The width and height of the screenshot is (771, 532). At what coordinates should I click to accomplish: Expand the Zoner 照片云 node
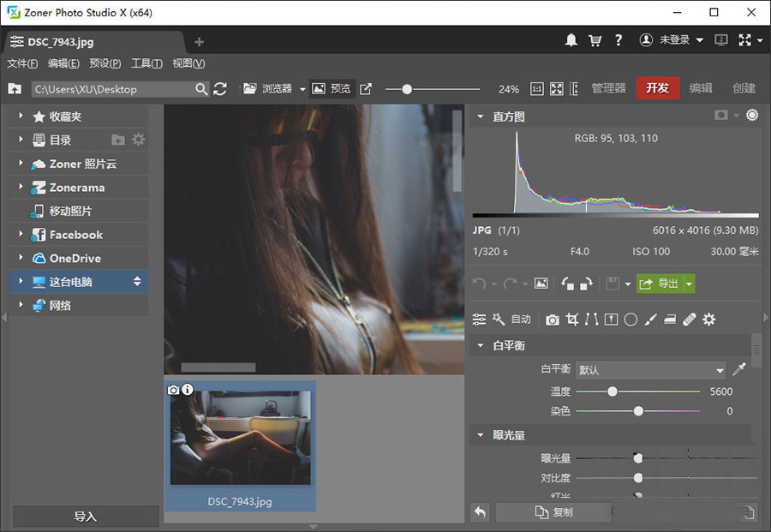(21, 163)
